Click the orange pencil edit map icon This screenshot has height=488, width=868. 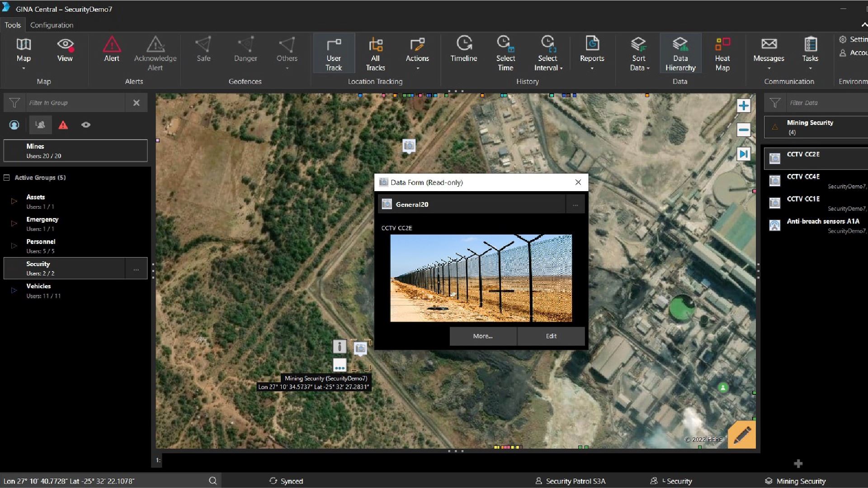pos(741,435)
